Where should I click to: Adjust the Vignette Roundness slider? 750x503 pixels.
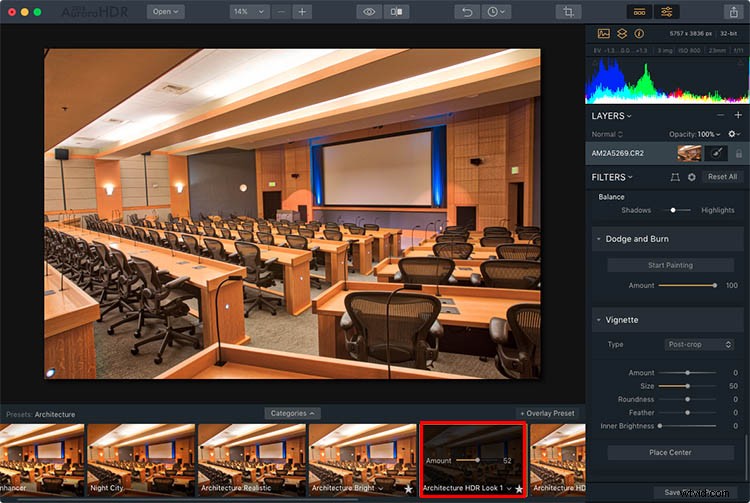[x=687, y=399]
